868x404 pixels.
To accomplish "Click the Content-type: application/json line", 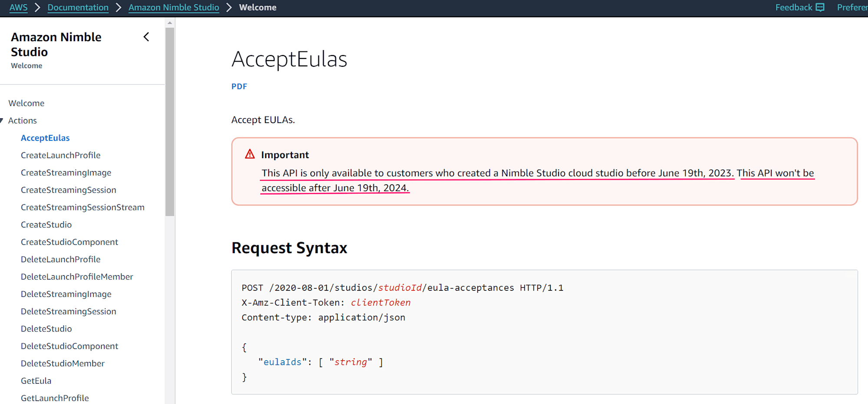I will (323, 317).
